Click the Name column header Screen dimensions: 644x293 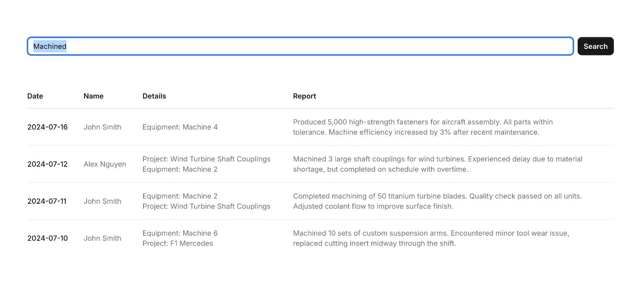pyautogui.click(x=93, y=96)
